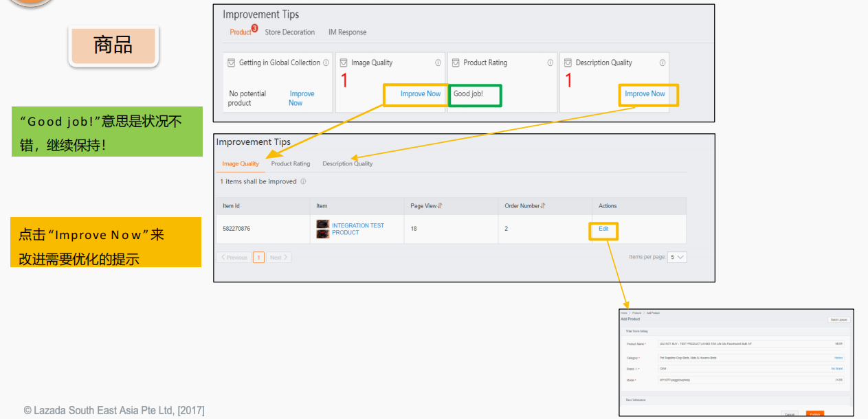Click History link in Category field
This screenshot has height=419, width=868.
838,358
